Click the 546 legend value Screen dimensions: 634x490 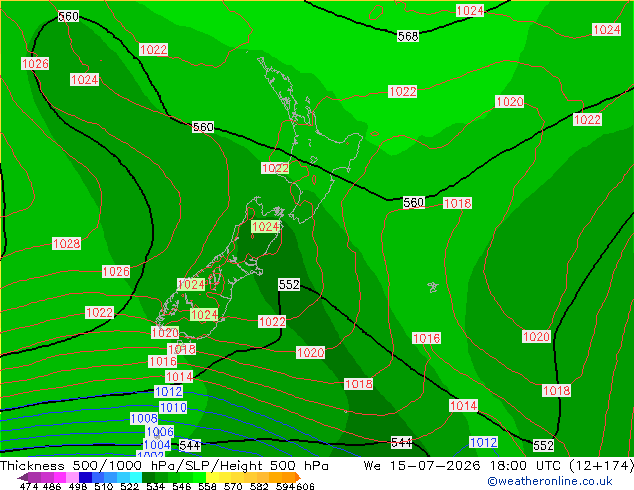(x=182, y=486)
